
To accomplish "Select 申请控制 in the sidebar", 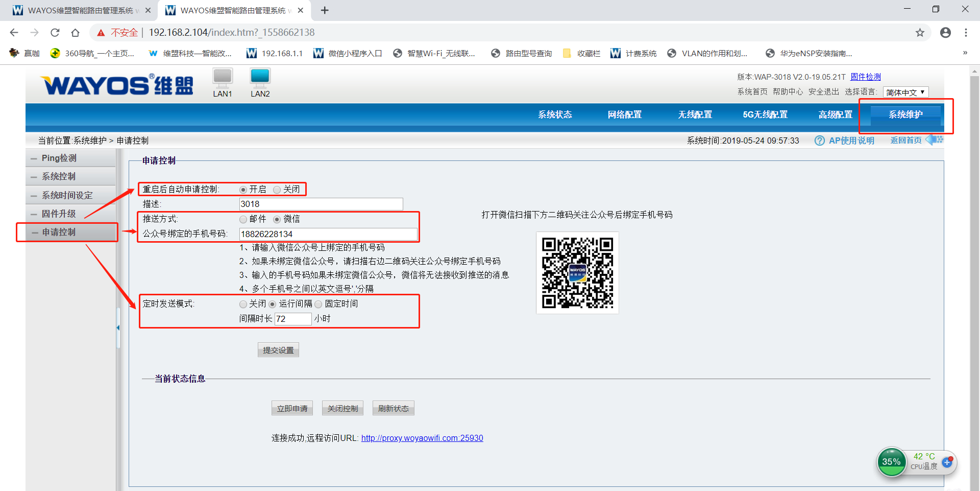I will (x=70, y=232).
